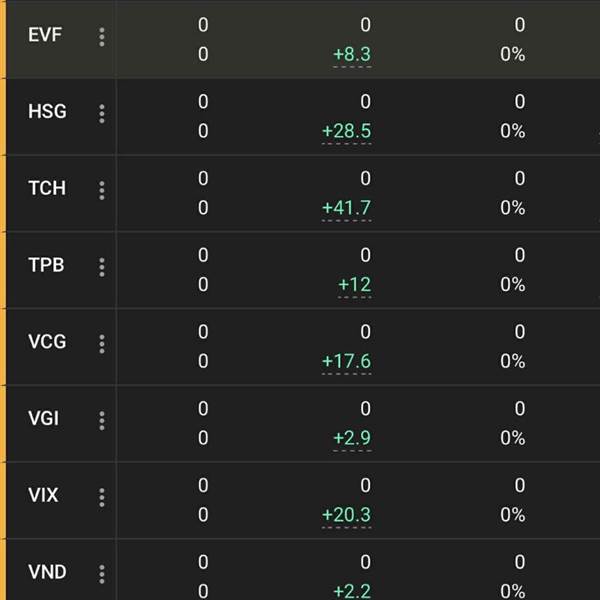The image size is (600, 600).
Task: Select the HSG stock ticker
Action: (47, 111)
